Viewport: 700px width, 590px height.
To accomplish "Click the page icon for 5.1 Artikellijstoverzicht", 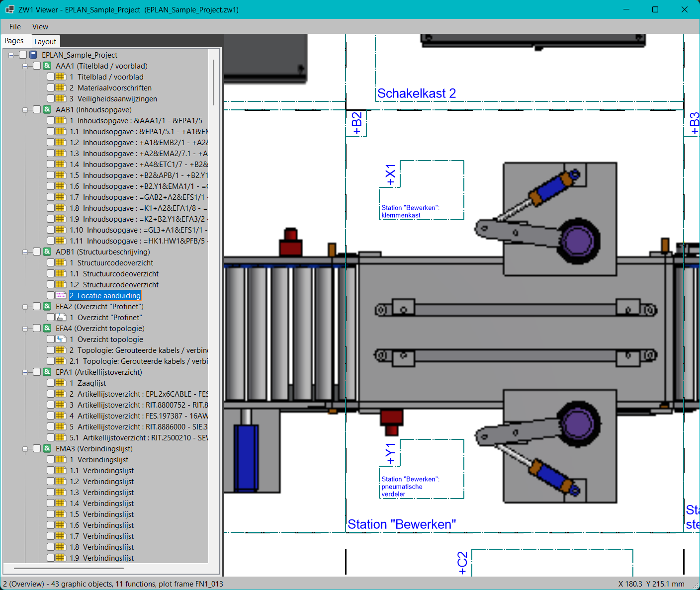I will tap(61, 437).
